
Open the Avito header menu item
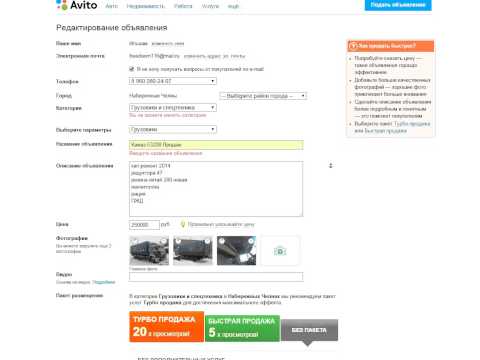112,6
